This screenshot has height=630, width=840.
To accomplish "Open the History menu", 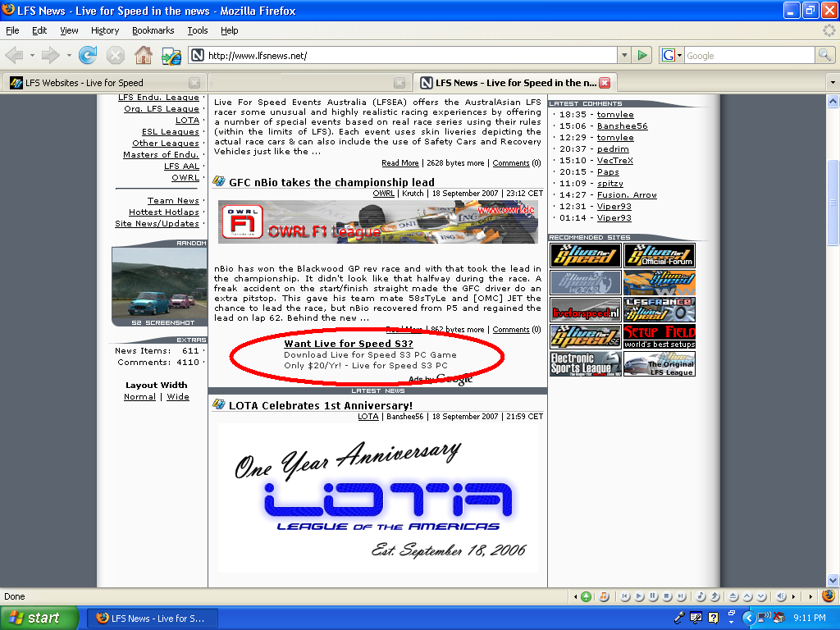I will click(x=105, y=30).
